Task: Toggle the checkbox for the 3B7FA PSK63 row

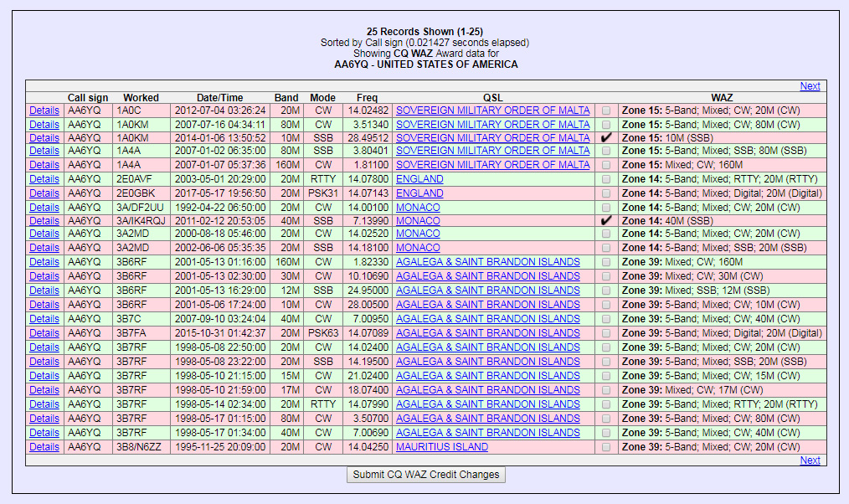Action: click(x=606, y=333)
